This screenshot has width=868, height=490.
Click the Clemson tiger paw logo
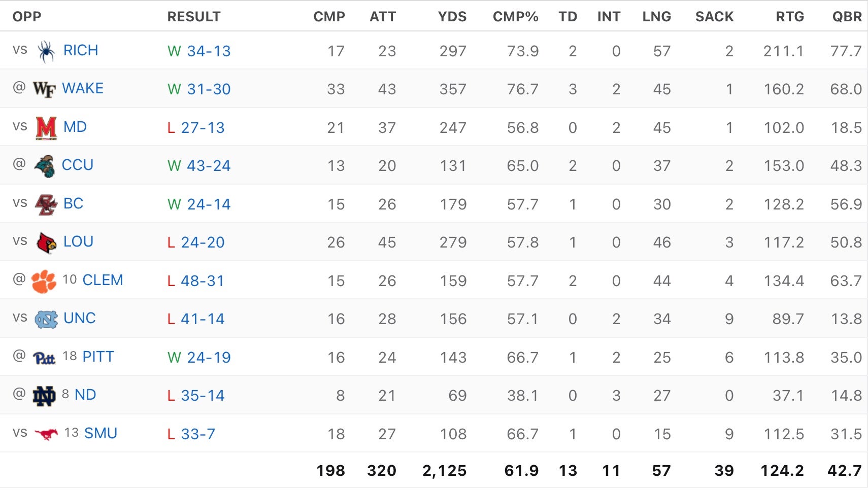(44, 281)
